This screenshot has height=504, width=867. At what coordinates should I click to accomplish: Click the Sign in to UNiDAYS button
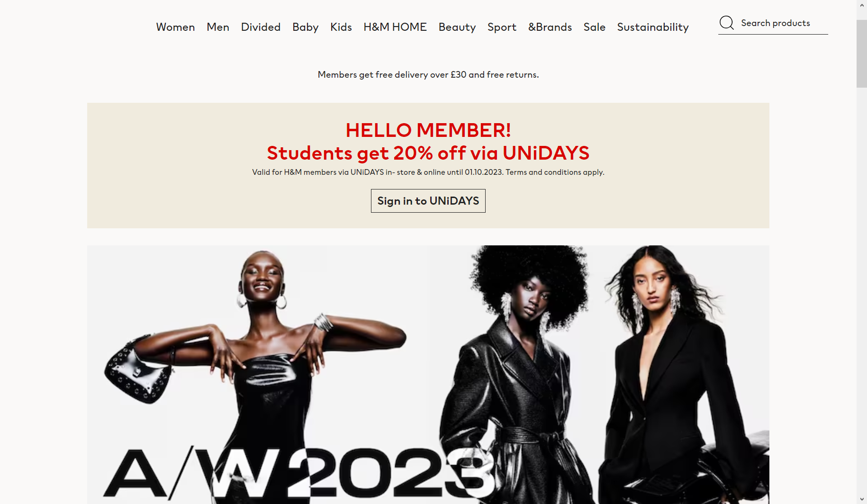click(428, 201)
